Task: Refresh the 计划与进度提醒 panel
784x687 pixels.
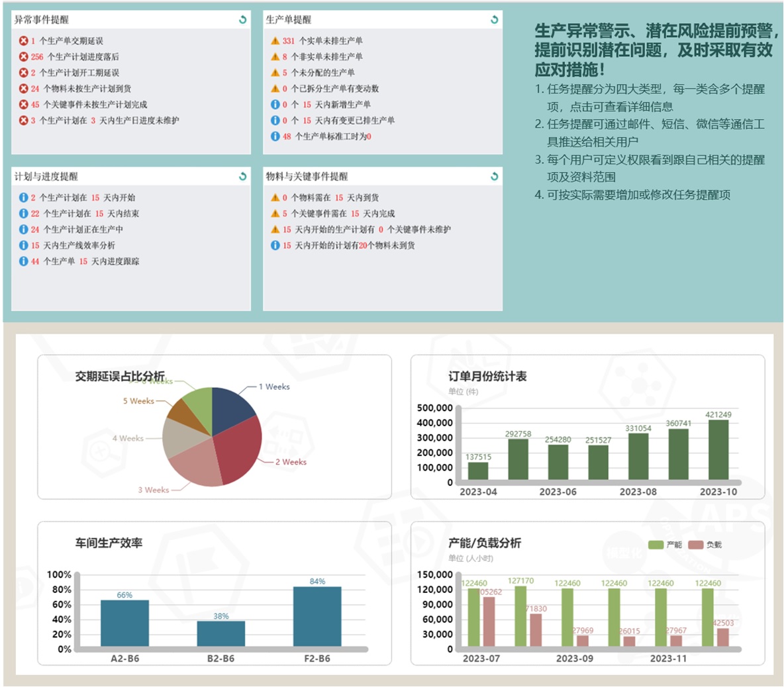Action: pyautogui.click(x=242, y=176)
